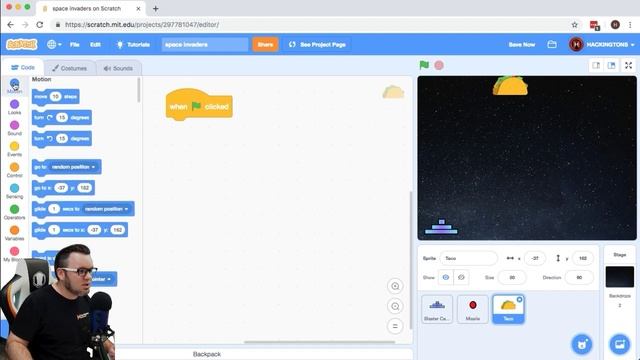Open the Tutorials menu item
640x360 pixels.
[x=133, y=44]
